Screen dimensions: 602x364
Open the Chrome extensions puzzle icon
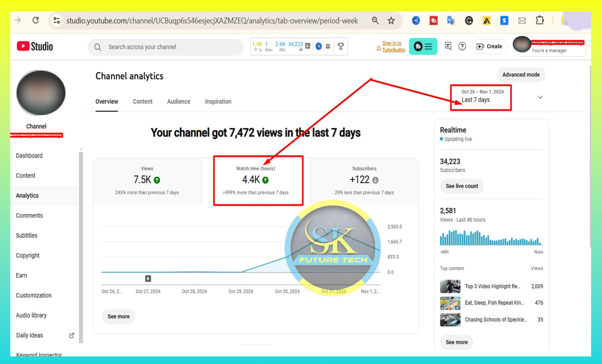click(x=540, y=20)
